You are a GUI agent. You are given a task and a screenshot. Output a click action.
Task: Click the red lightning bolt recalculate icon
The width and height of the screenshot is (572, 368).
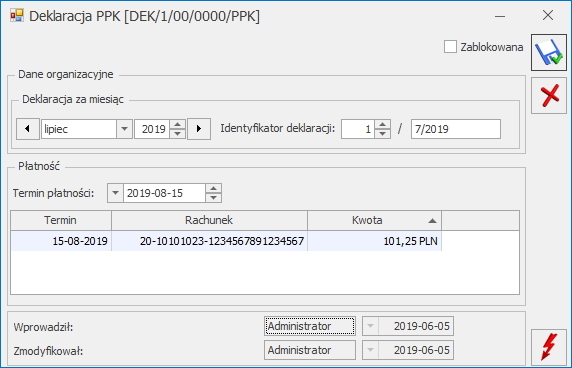pos(549,347)
